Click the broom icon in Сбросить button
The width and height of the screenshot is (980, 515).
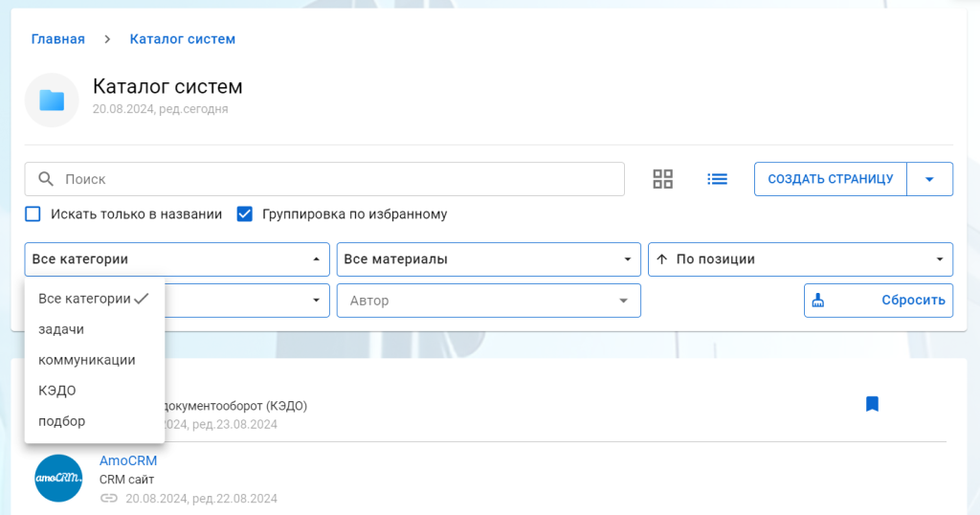[817, 301]
